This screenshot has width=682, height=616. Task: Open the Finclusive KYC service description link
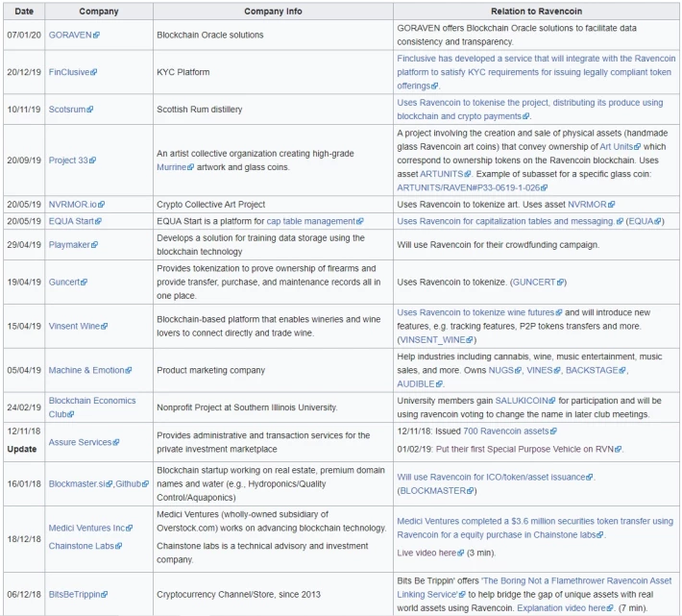coord(536,72)
